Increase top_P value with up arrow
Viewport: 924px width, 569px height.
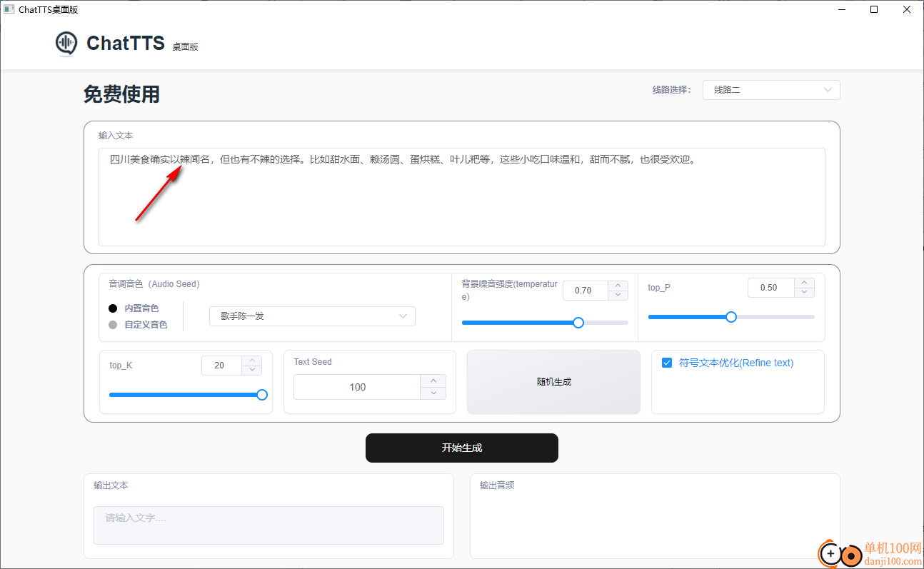pyautogui.click(x=805, y=283)
